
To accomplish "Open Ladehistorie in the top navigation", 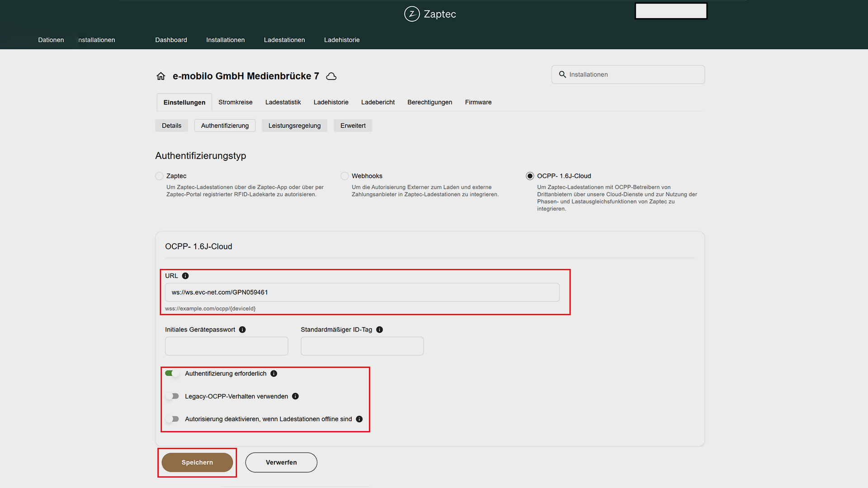I will 342,40.
